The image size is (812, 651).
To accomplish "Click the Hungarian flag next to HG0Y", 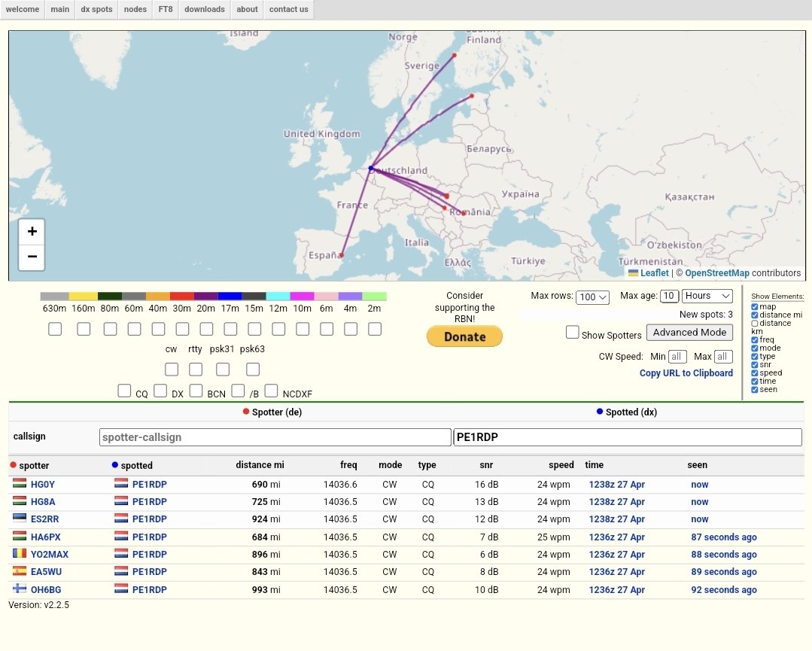I will pos(20,484).
